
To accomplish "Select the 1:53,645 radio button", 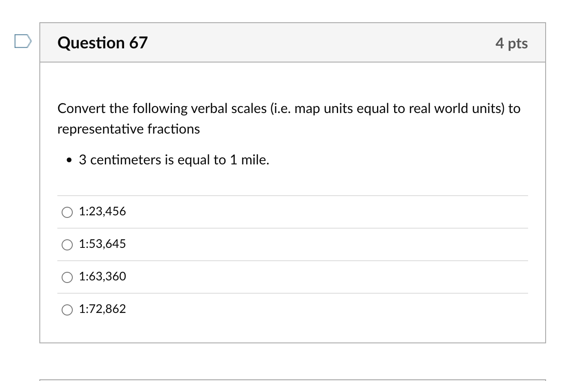I will coord(67,244).
